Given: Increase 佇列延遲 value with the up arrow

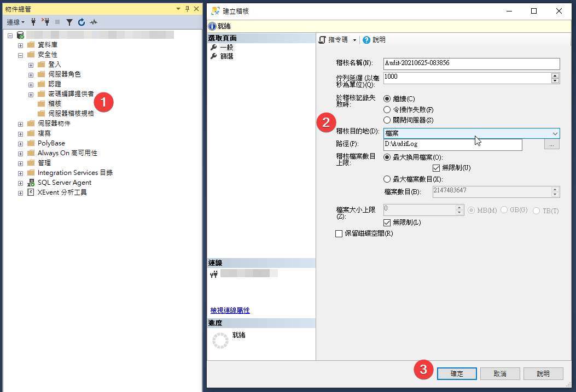Looking at the screenshot, I should tap(555, 75).
